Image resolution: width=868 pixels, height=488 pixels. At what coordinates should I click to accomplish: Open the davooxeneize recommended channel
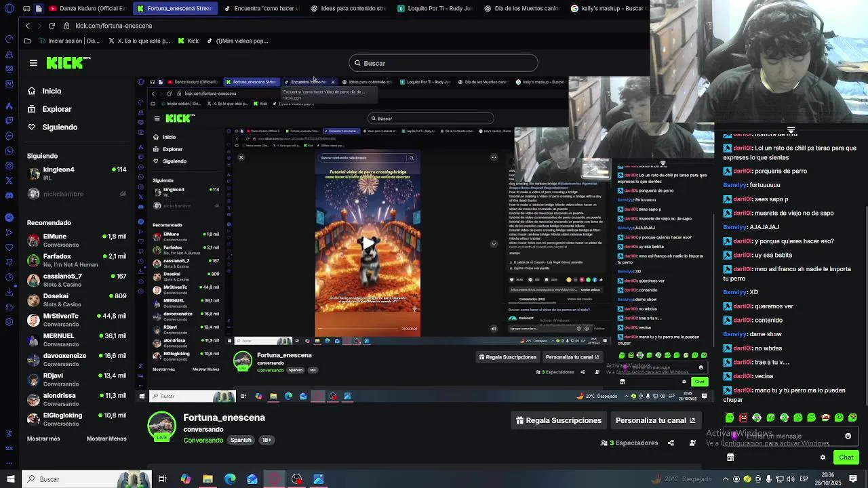coord(77,359)
